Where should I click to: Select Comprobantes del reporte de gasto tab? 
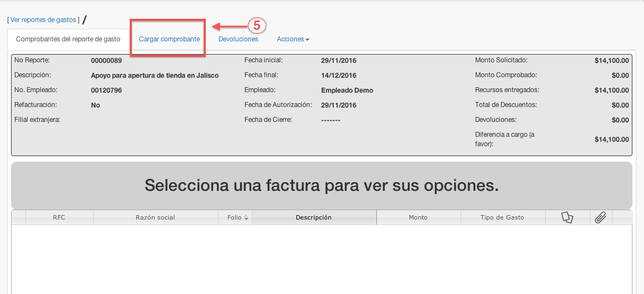click(x=68, y=39)
